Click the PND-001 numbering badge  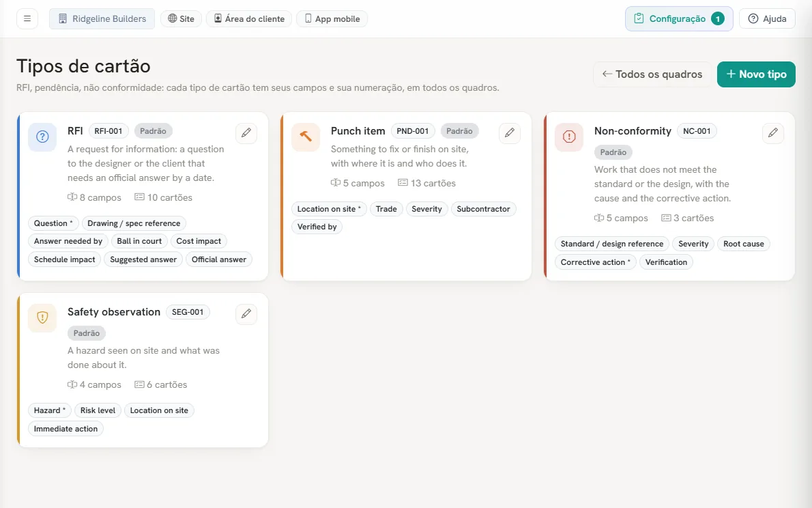(x=413, y=130)
